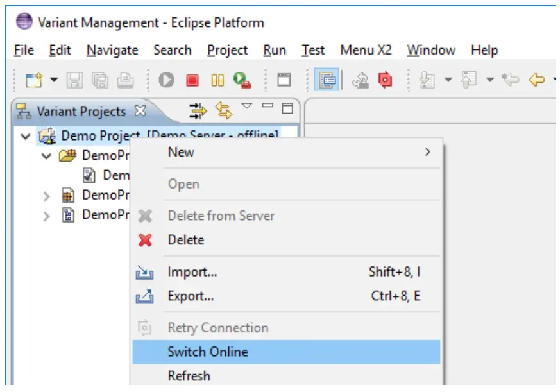Viewport: 560px width, 392px height.
Task: Click the yellow Pause icon
Action: (217, 80)
